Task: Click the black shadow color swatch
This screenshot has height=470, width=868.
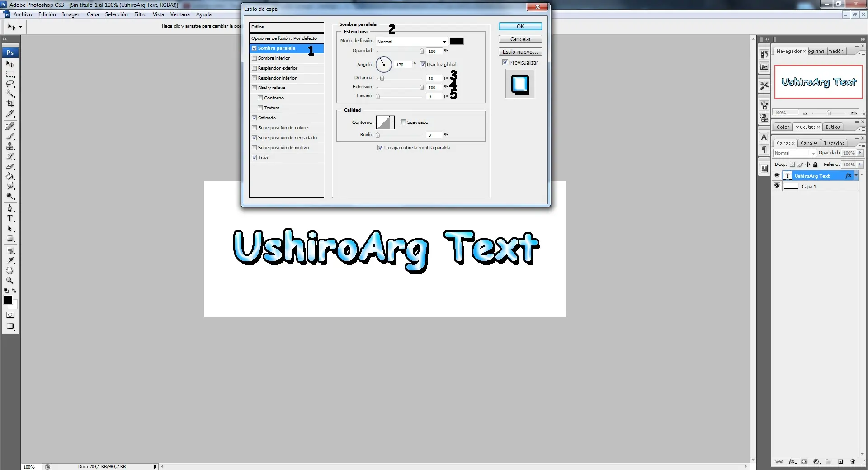Action: [457, 41]
